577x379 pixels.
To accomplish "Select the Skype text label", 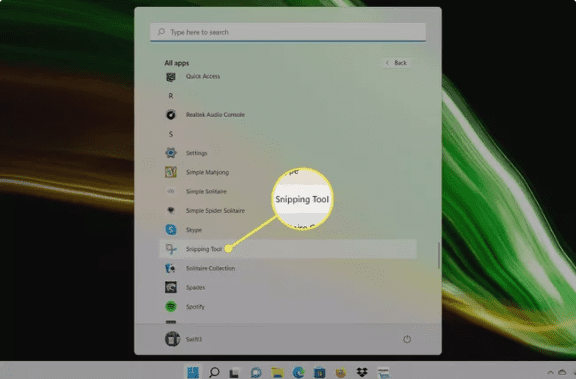I will pyautogui.click(x=194, y=230).
